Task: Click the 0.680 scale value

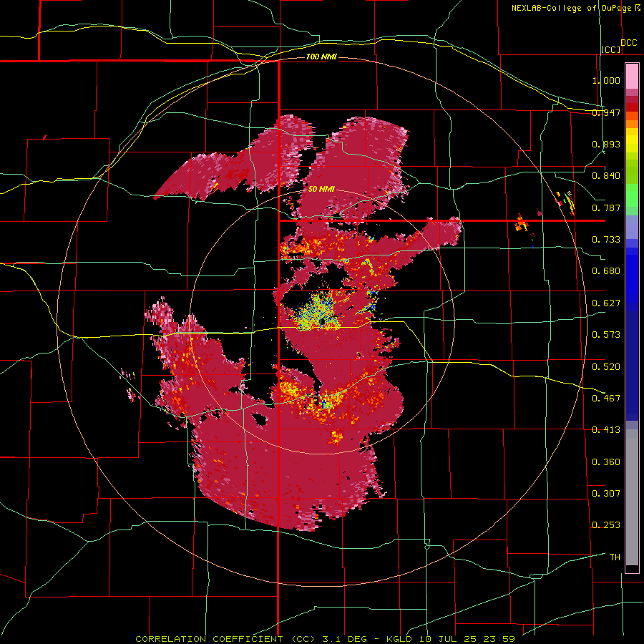Action: [606, 271]
